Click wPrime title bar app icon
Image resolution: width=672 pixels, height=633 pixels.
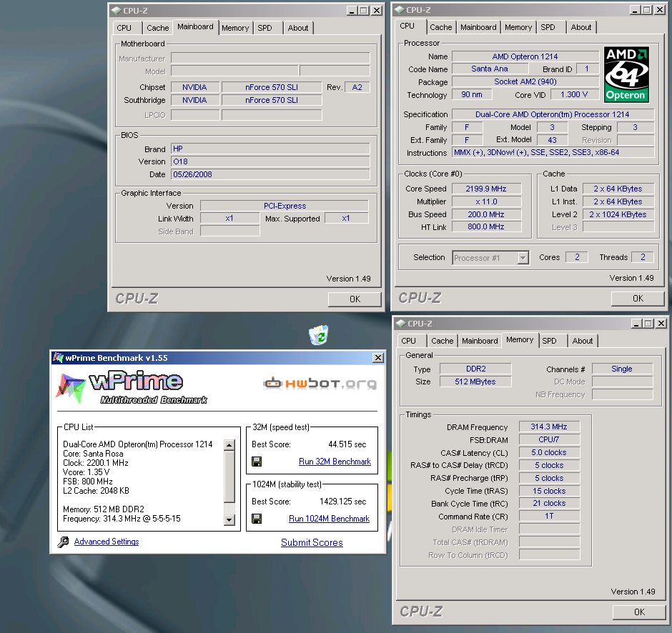pos(58,358)
